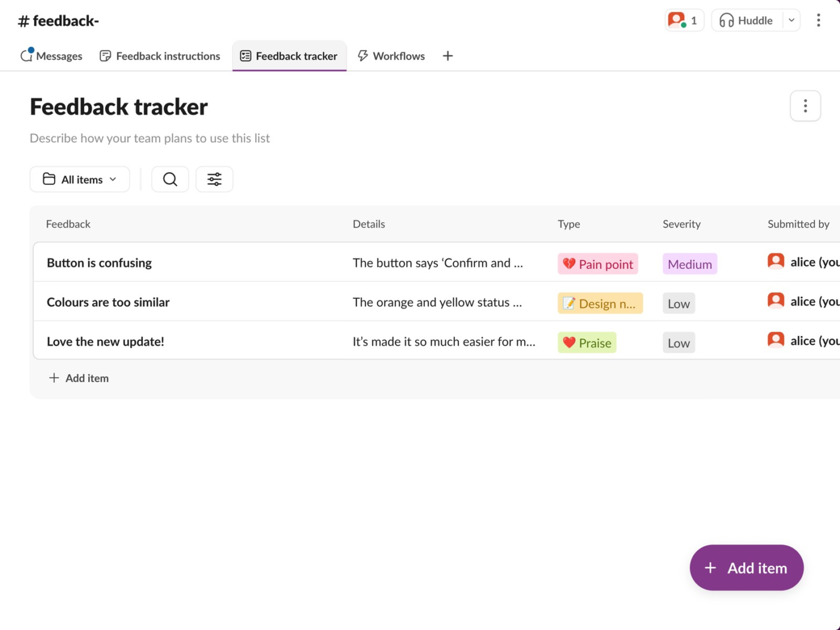
Task: Edit the list description placeholder text
Action: click(150, 138)
